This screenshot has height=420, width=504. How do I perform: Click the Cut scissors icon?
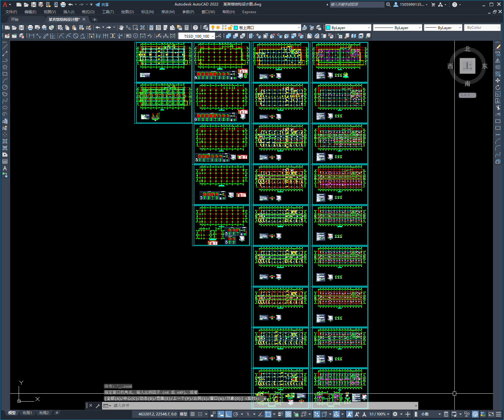[60, 28]
